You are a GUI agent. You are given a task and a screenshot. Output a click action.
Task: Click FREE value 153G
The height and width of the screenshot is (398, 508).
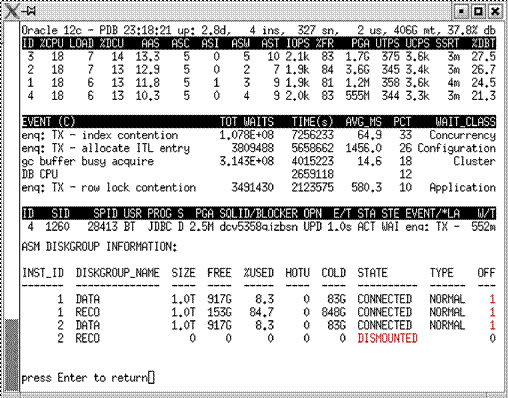(219, 312)
